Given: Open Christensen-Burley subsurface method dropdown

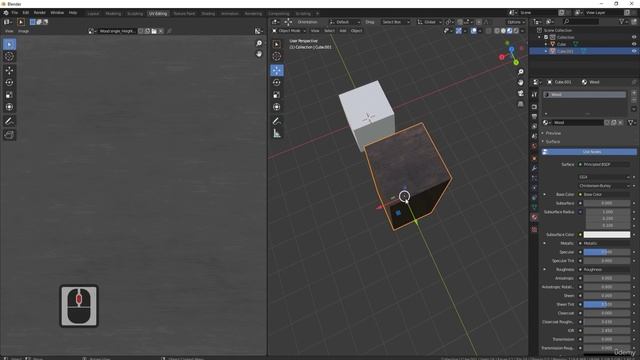Looking at the screenshot, I should (604, 186).
